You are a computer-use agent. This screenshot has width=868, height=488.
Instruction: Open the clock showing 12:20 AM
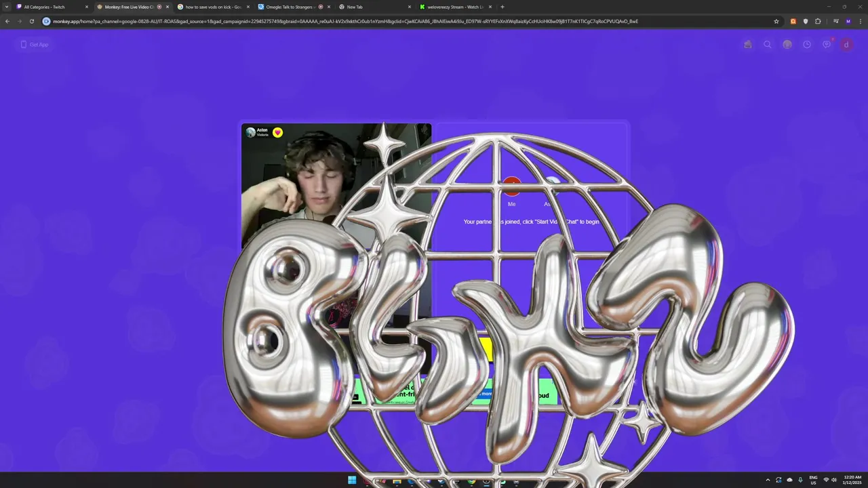point(852,480)
